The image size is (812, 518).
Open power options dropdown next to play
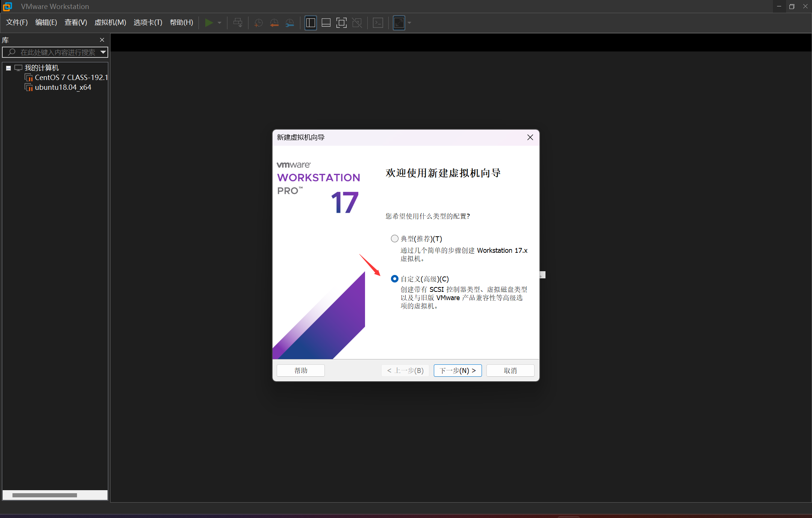click(x=220, y=23)
